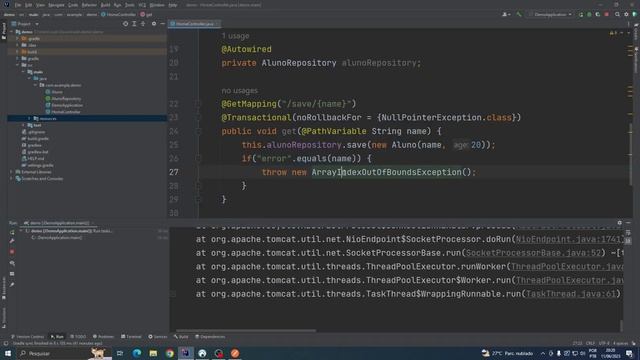Collapse the demo root project node
Viewport: 640px width, 360px height.
coord(11,32)
